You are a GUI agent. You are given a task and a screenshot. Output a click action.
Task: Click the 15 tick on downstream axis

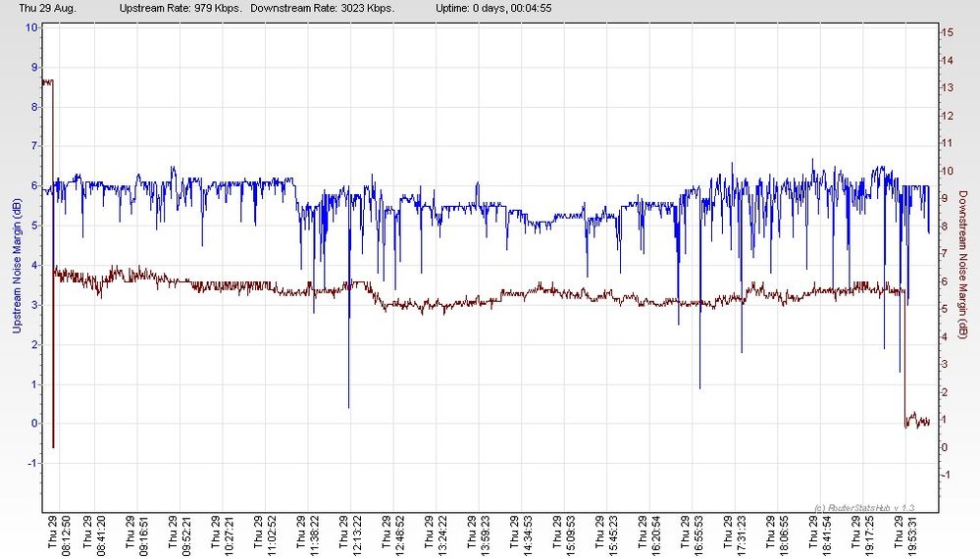(x=948, y=32)
